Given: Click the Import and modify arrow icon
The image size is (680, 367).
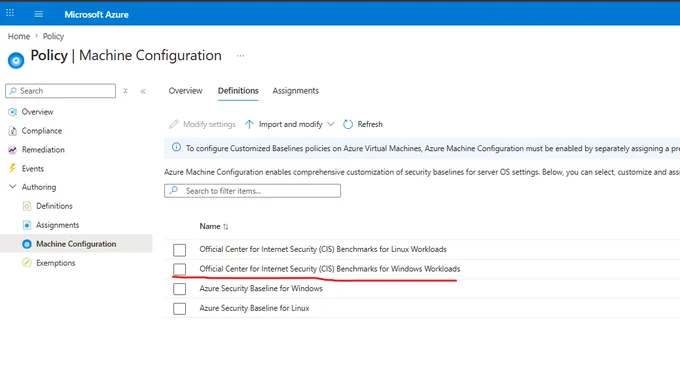Looking at the screenshot, I should coord(249,125).
